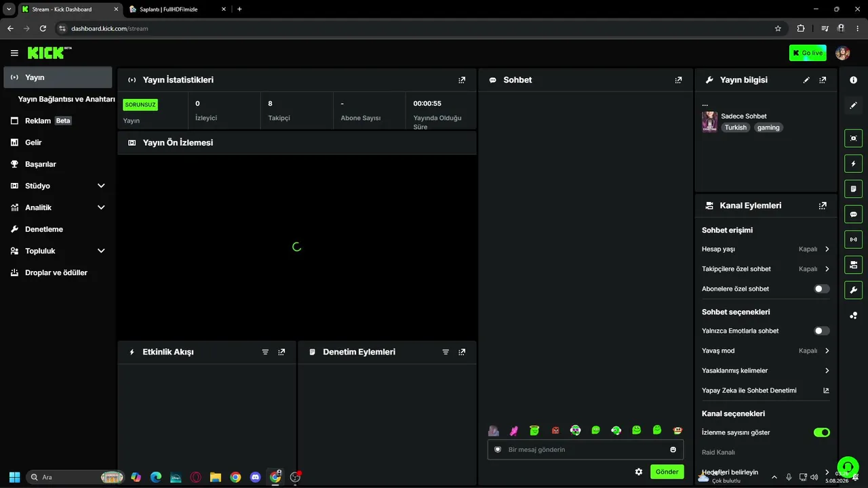Toggle the lightning activity feed widget icon
This screenshot has height=488, width=868.
click(853, 163)
